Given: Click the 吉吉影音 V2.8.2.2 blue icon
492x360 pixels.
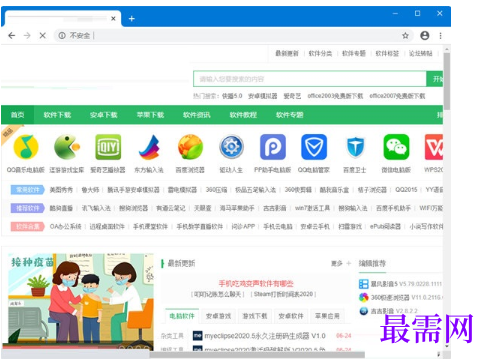Looking at the screenshot, I should [363, 311].
